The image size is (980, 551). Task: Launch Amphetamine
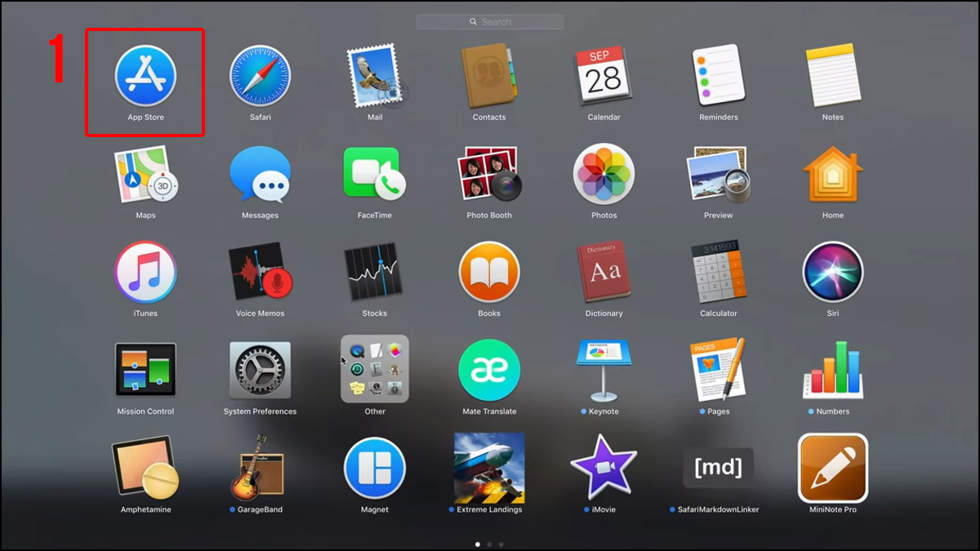145,468
